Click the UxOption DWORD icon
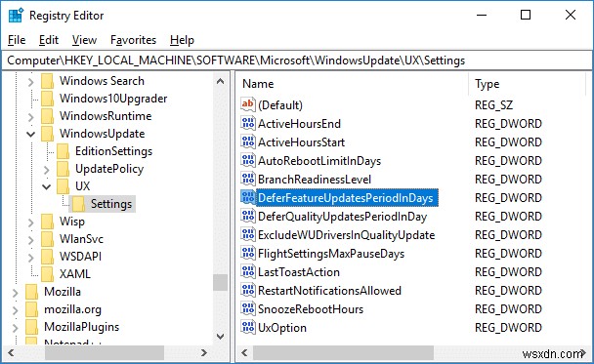594x364 pixels. [248, 327]
